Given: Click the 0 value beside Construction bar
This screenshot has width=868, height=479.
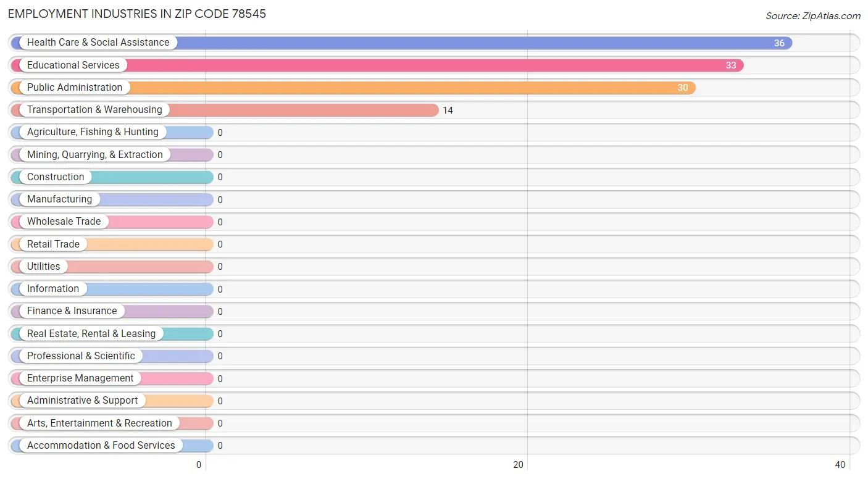Looking at the screenshot, I should [x=220, y=177].
